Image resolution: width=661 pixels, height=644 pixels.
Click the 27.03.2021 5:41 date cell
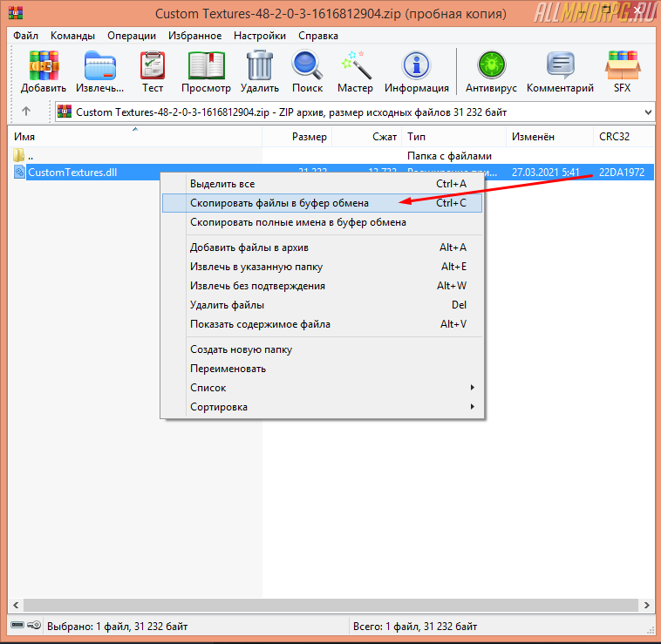pyautogui.click(x=546, y=173)
